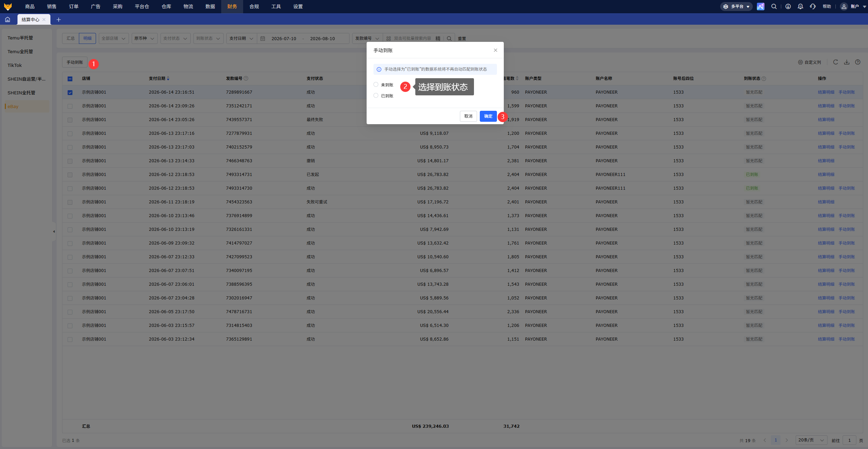Open the customer service headset icon
Screen dimensions: 868x449
coord(812,7)
